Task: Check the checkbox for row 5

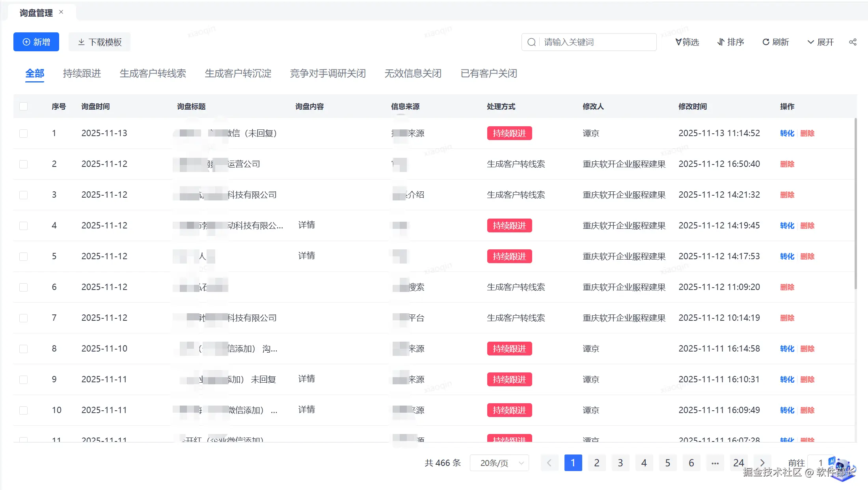Action: click(x=24, y=256)
